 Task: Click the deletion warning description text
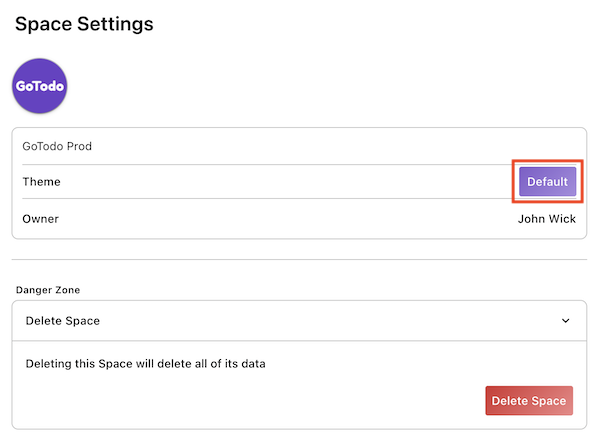(145, 363)
